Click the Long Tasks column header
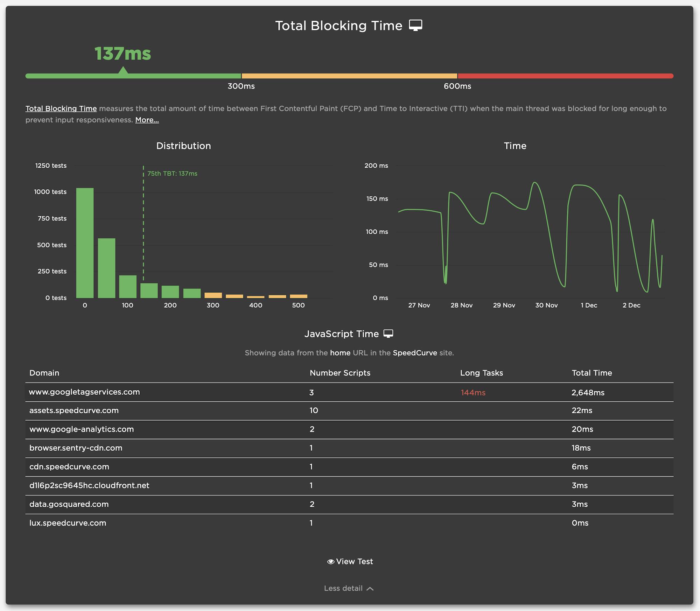 [x=481, y=373]
